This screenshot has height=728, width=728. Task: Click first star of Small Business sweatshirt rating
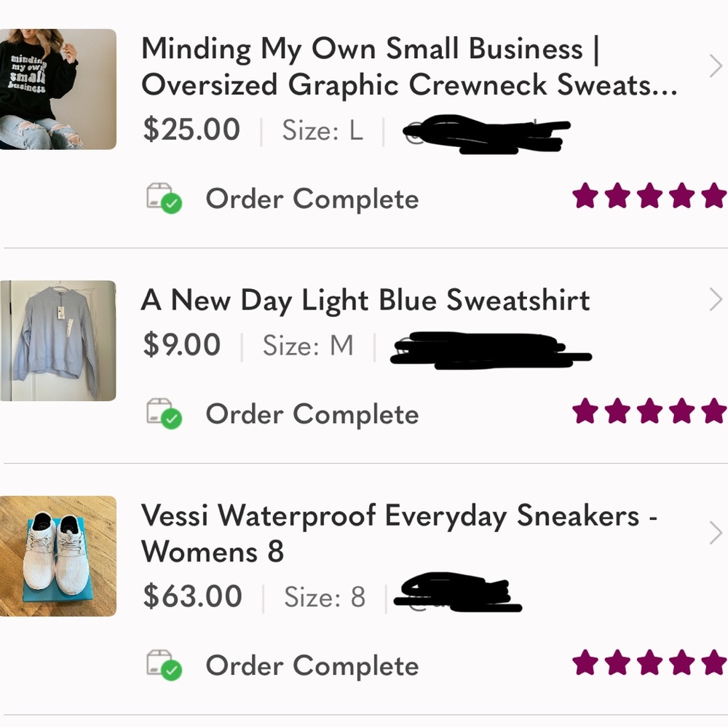coord(585,196)
